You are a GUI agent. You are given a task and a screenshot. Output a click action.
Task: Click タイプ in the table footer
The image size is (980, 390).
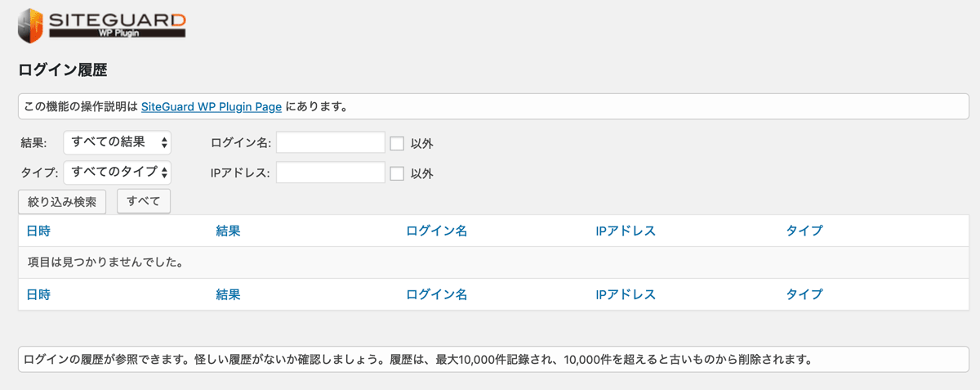point(804,294)
